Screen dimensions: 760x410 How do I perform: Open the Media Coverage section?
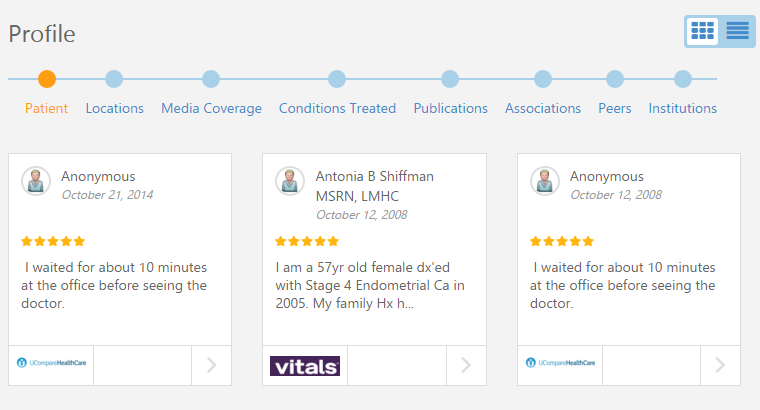211,108
